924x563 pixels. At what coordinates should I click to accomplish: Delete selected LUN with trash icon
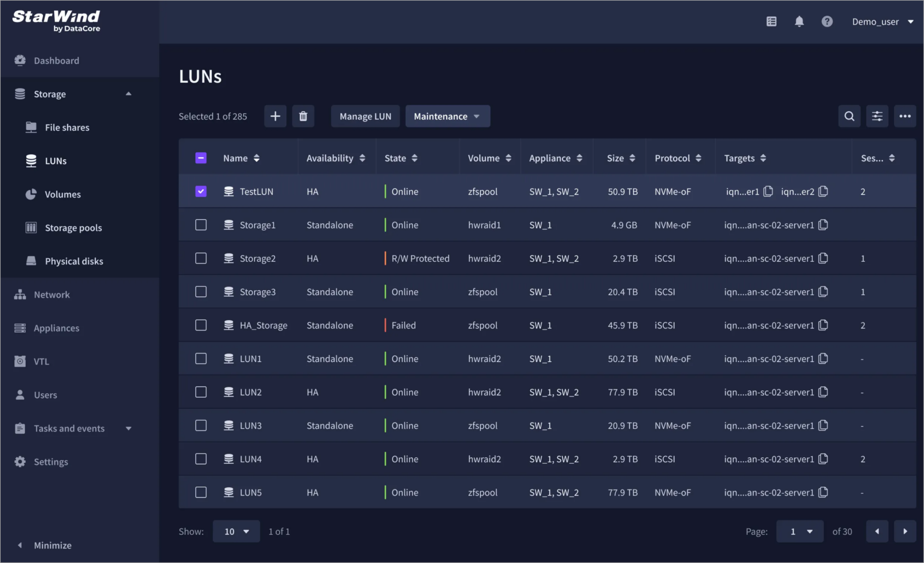303,116
